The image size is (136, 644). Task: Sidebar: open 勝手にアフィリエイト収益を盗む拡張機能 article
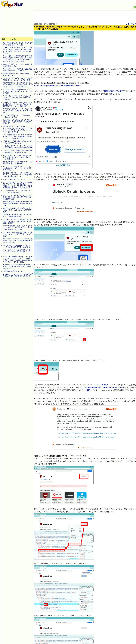(18, 65)
